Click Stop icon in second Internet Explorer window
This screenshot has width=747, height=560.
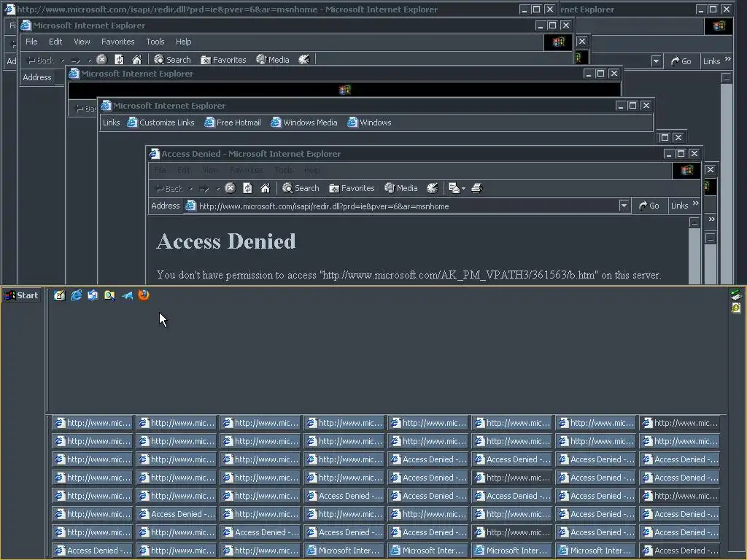click(x=101, y=60)
